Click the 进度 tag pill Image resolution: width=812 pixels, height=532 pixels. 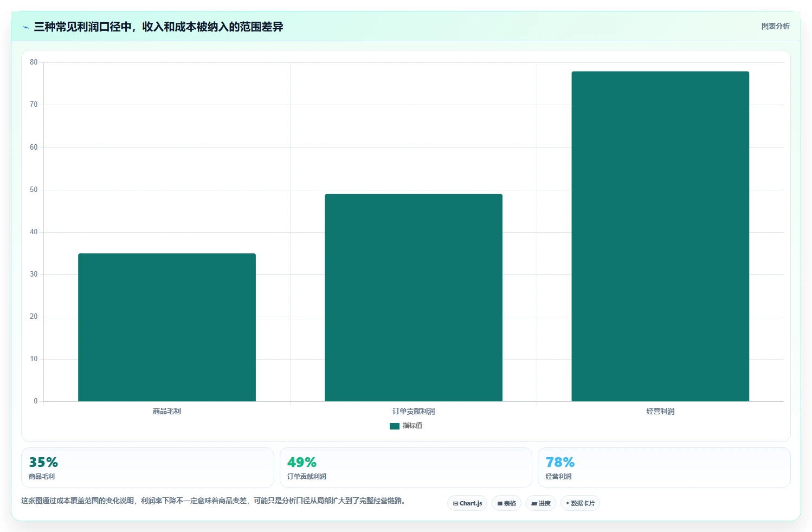point(541,503)
